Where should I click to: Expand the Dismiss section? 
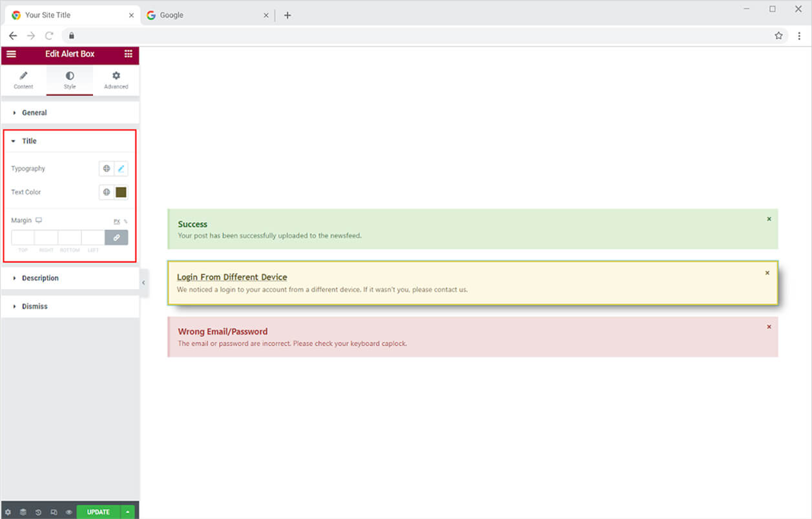(x=34, y=306)
